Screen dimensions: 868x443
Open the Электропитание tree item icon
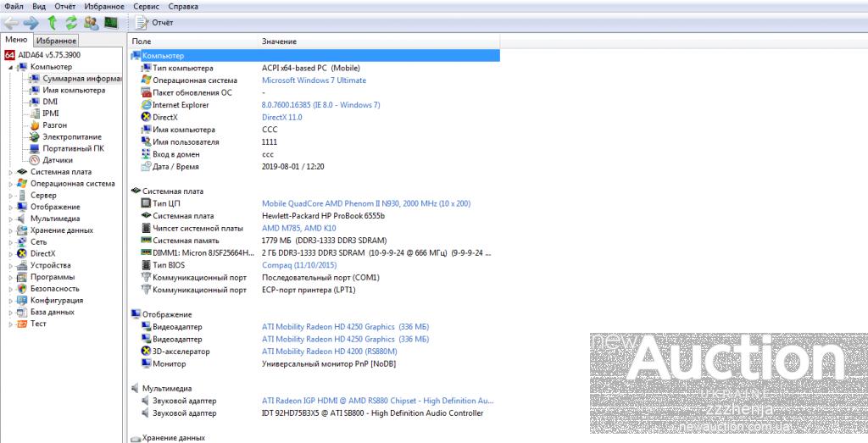34,137
